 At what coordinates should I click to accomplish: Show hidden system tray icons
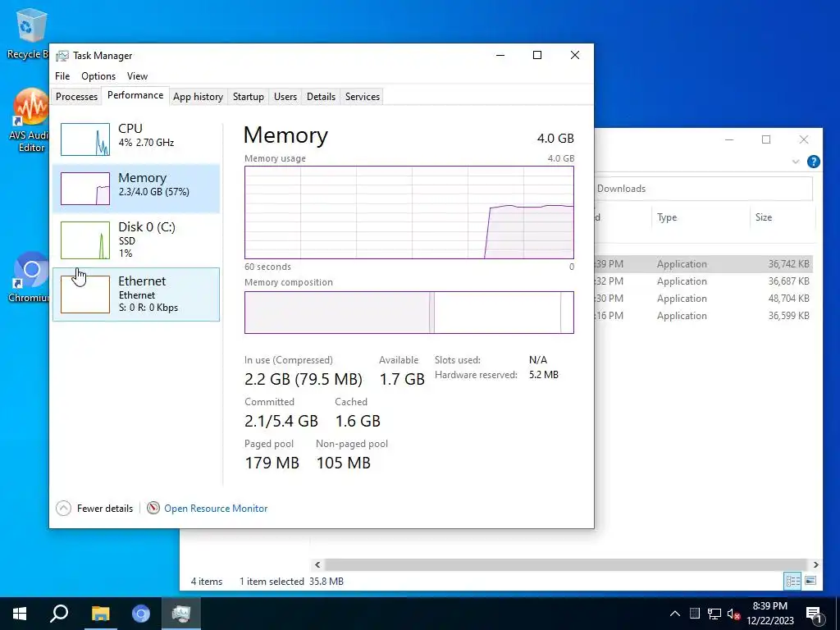[675, 614]
